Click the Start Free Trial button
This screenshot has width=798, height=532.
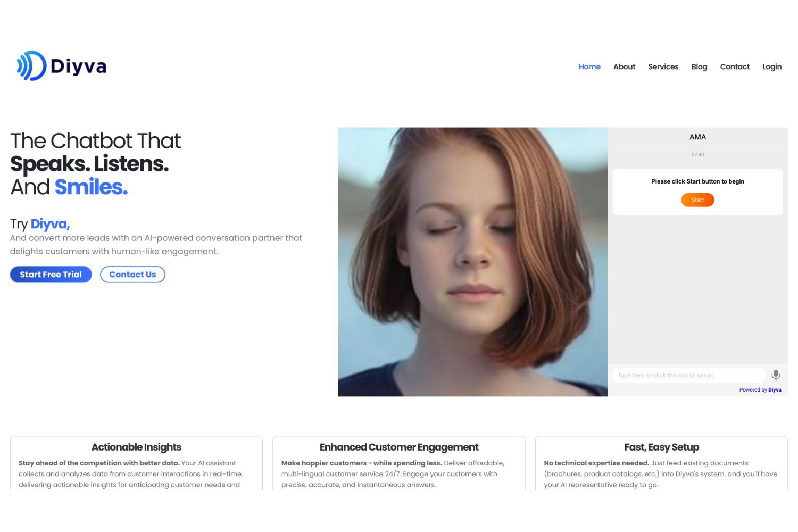(x=51, y=275)
